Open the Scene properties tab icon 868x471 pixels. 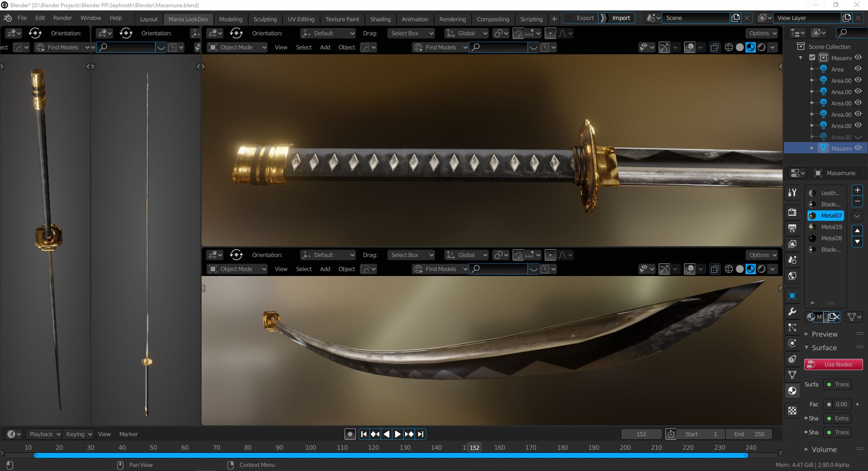click(x=792, y=260)
